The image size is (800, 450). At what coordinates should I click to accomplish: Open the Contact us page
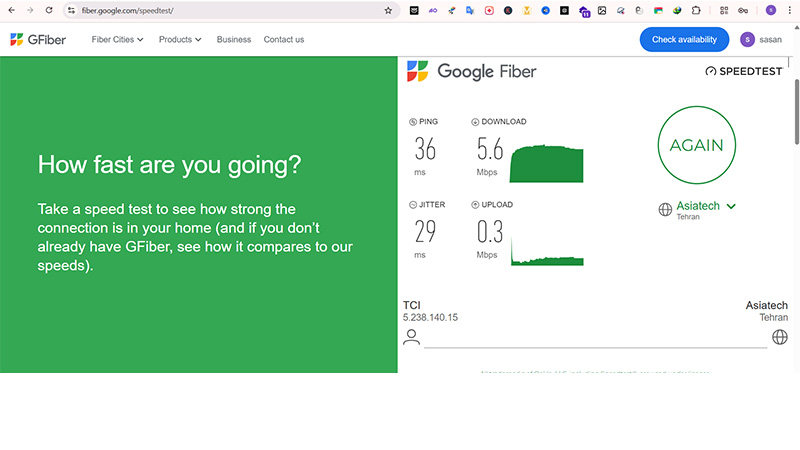coord(284,39)
